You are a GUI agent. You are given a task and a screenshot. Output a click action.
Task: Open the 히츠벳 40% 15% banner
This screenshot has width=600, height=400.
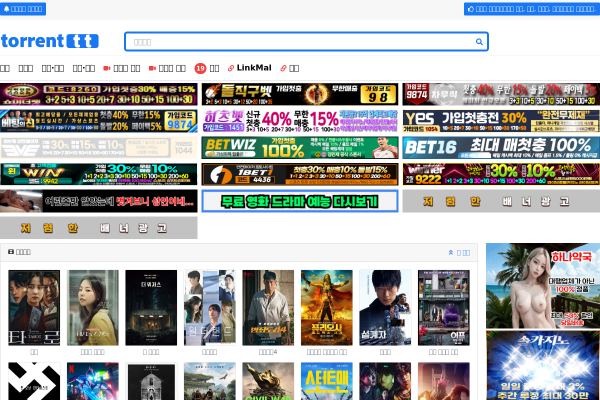300,121
